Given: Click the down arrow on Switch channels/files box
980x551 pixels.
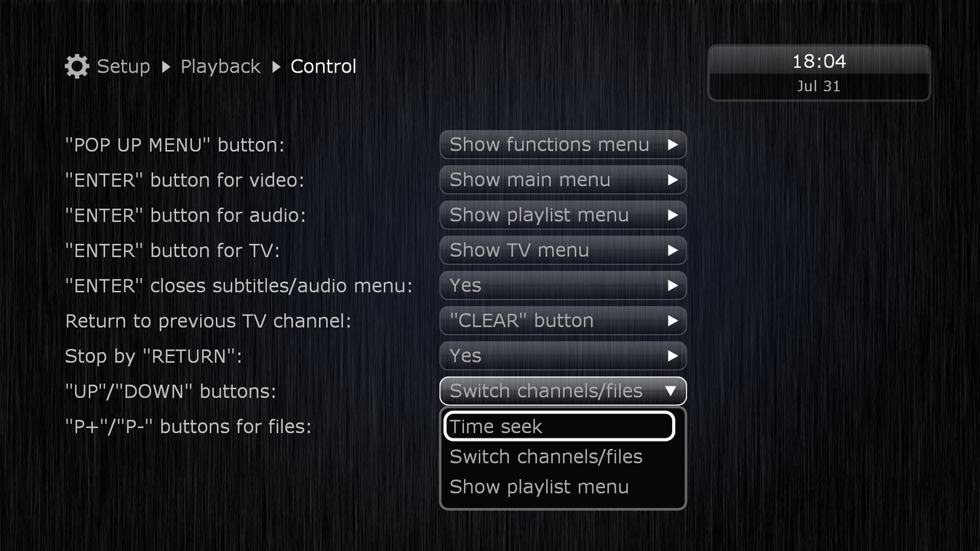Looking at the screenshot, I should pos(671,391).
